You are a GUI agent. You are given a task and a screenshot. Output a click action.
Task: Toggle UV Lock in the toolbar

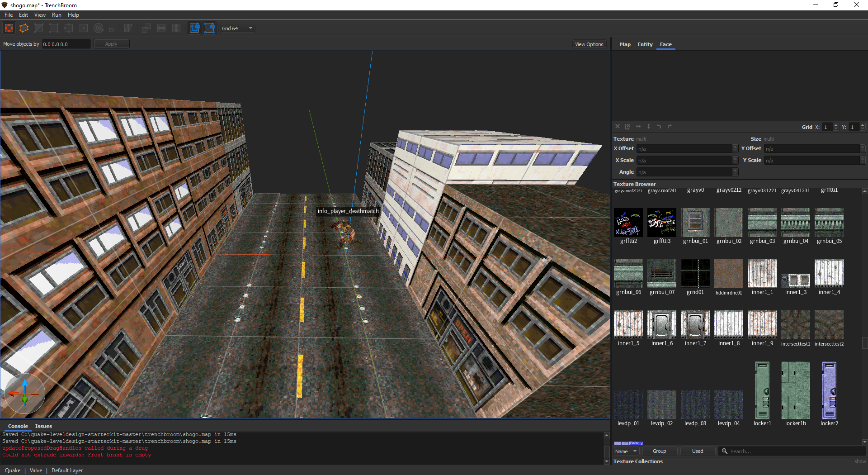pos(209,28)
